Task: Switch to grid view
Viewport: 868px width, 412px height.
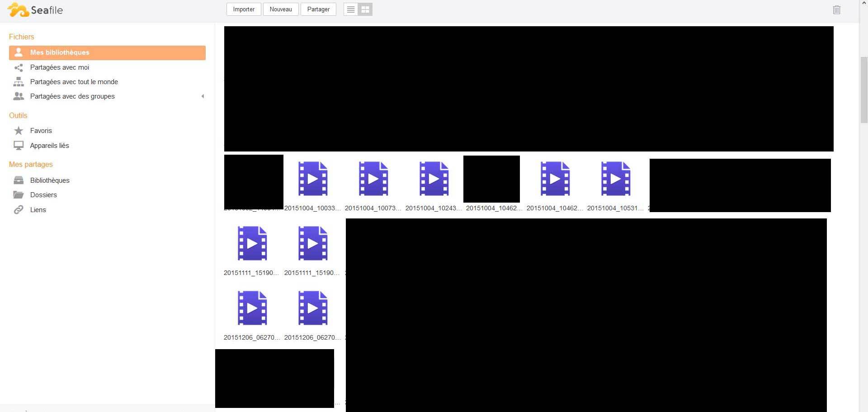Action: point(365,9)
